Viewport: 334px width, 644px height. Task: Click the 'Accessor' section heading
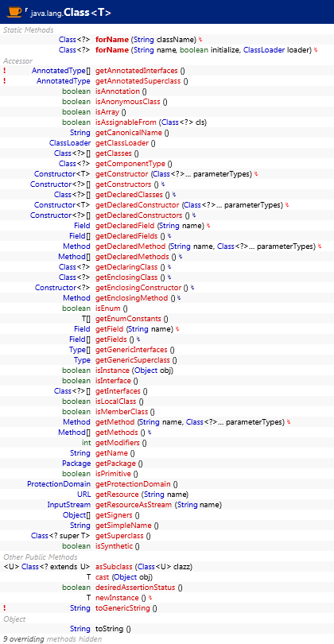point(17,60)
